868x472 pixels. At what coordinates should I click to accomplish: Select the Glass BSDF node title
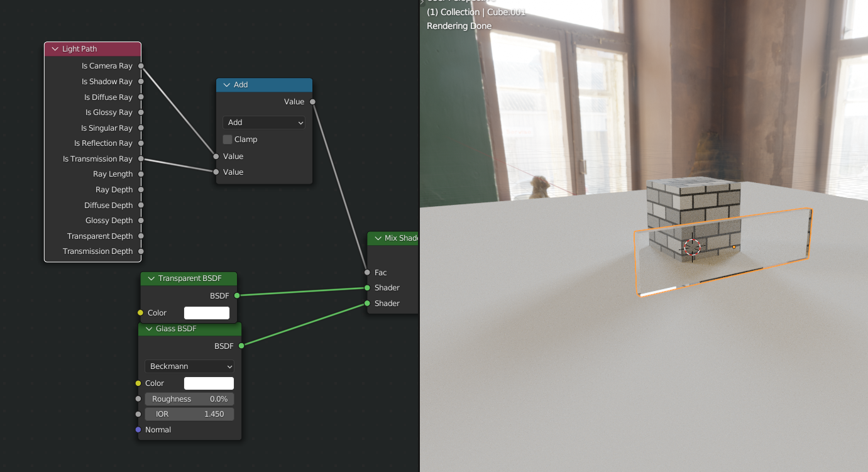click(x=177, y=329)
